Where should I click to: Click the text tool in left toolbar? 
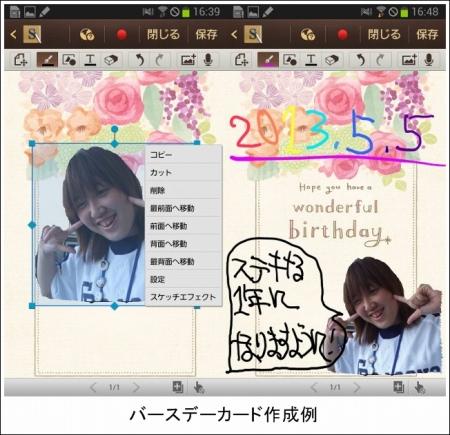click(90, 60)
